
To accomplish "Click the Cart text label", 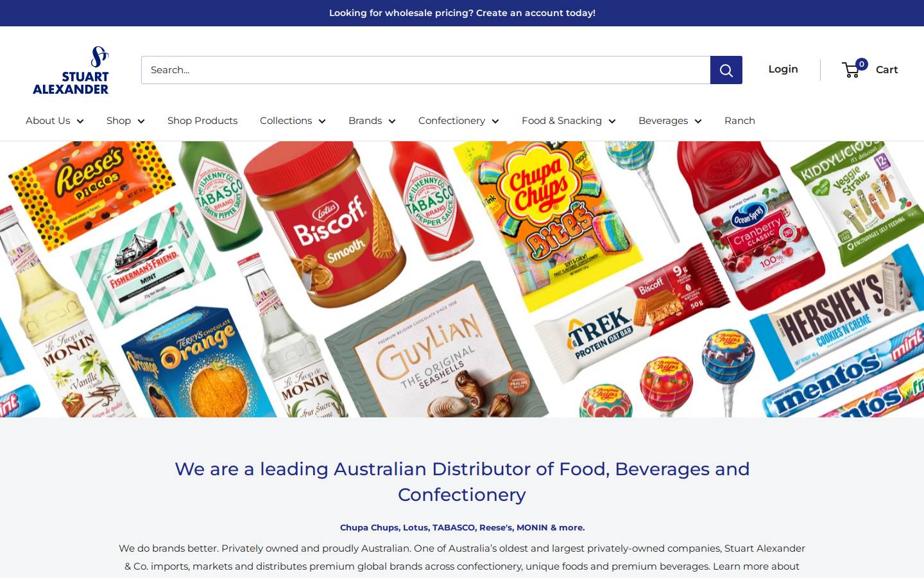I will coord(887,69).
